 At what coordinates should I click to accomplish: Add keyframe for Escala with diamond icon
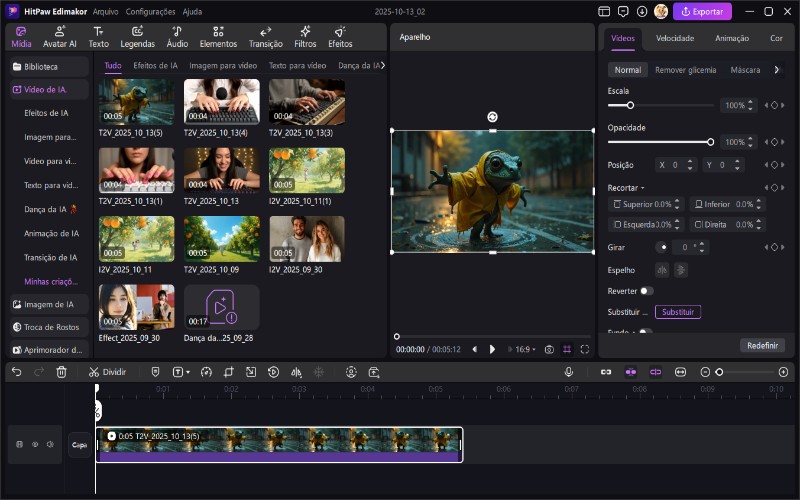click(x=774, y=105)
